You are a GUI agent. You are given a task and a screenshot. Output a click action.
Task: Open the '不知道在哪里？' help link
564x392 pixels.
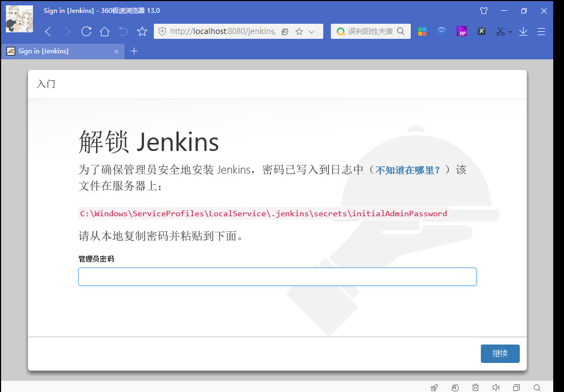pyautogui.click(x=408, y=170)
